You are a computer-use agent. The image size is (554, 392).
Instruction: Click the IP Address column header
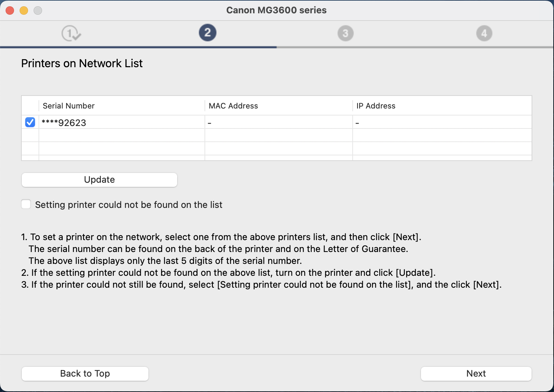coord(442,106)
